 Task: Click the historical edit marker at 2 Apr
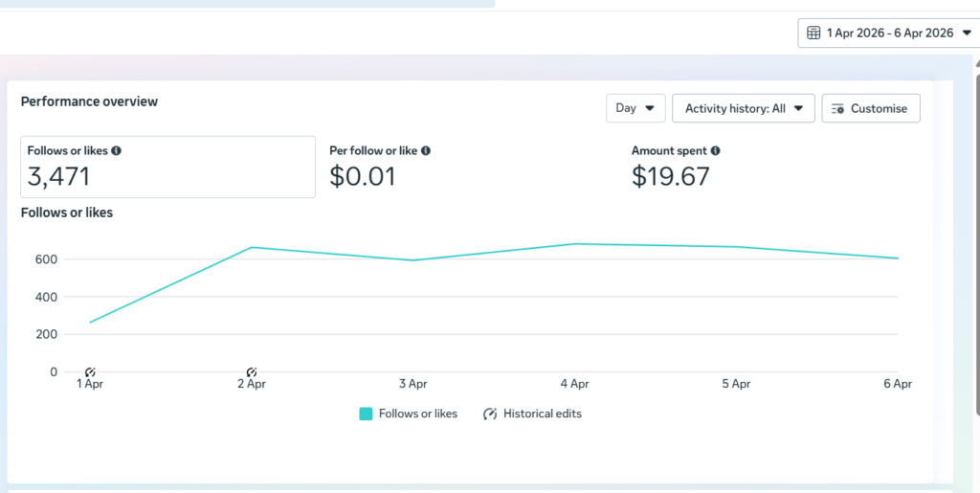252,371
